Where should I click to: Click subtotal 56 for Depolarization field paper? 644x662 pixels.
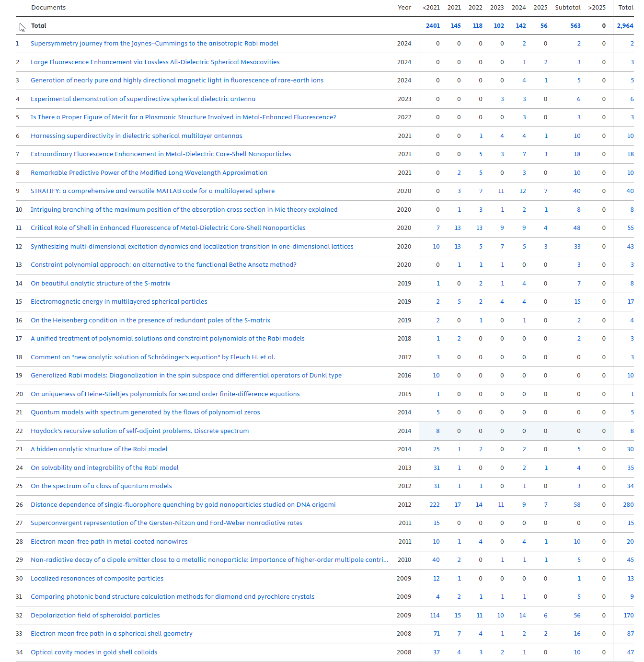(577, 616)
